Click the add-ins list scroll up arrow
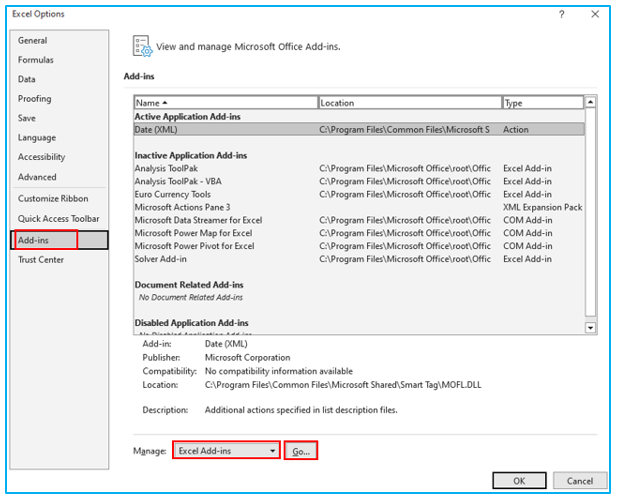This screenshot has height=500, width=617. 590,102
